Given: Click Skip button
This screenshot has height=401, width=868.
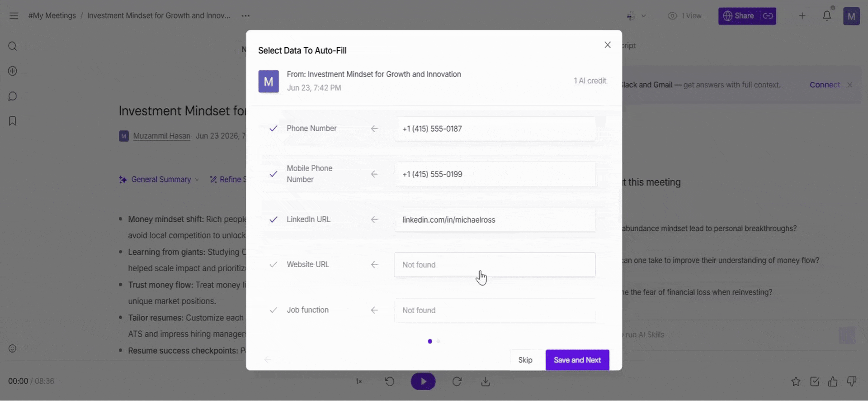Looking at the screenshot, I should (x=525, y=360).
